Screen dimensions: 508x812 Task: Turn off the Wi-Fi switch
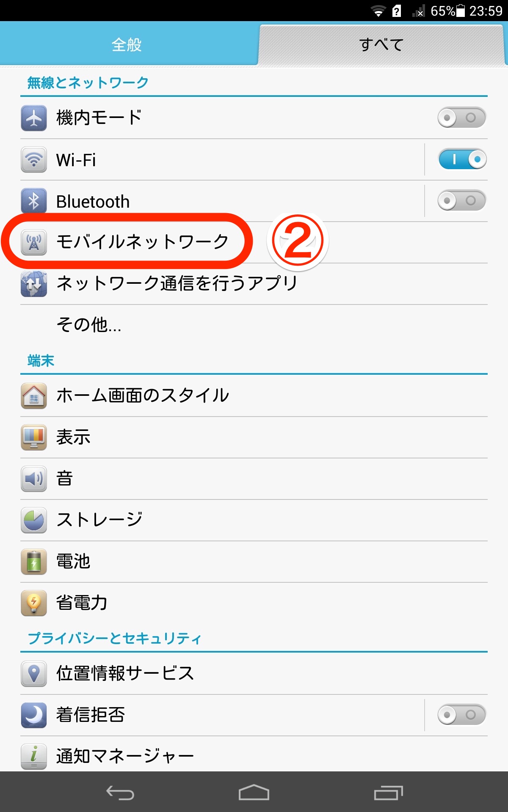[x=462, y=159]
